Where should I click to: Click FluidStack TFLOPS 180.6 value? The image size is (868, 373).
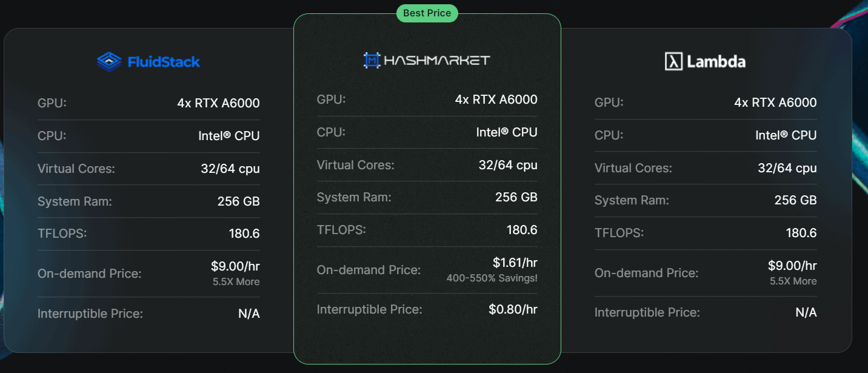(244, 234)
